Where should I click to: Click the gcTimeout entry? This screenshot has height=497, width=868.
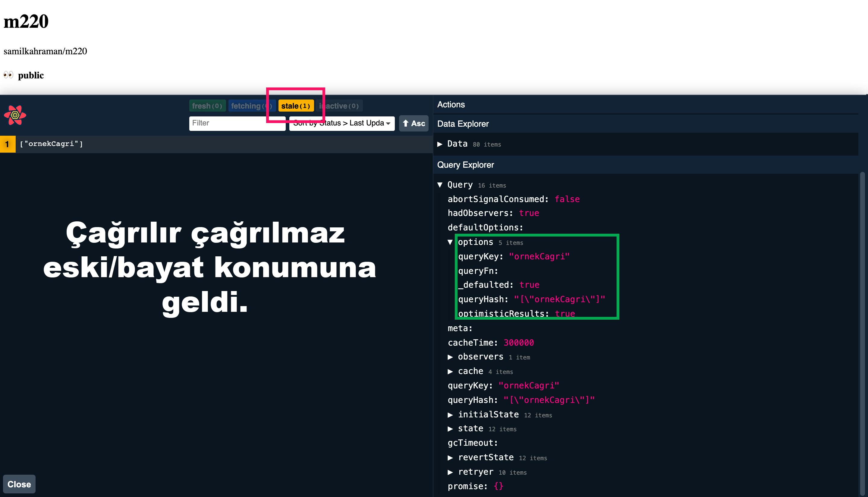pos(473,443)
